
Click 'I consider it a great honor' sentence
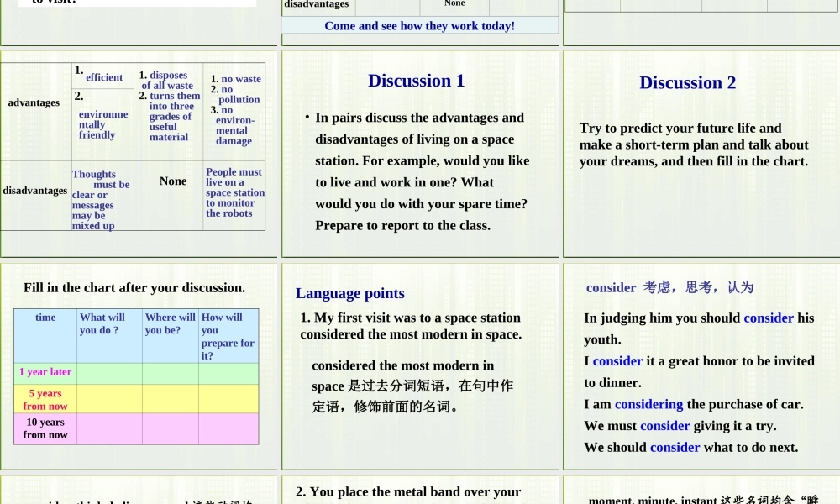(699, 372)
